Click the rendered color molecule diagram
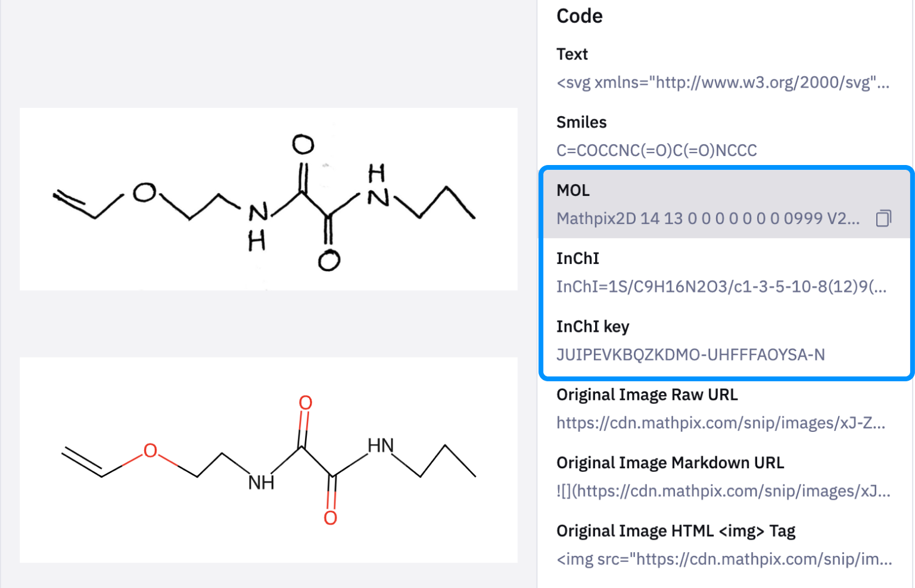The image size is (915, 588). (268, 460)
